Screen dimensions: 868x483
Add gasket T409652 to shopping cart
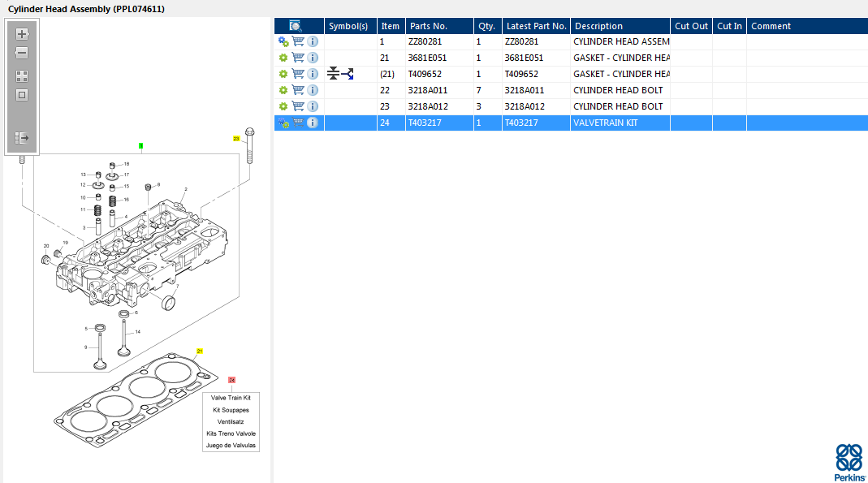[298, 74]
